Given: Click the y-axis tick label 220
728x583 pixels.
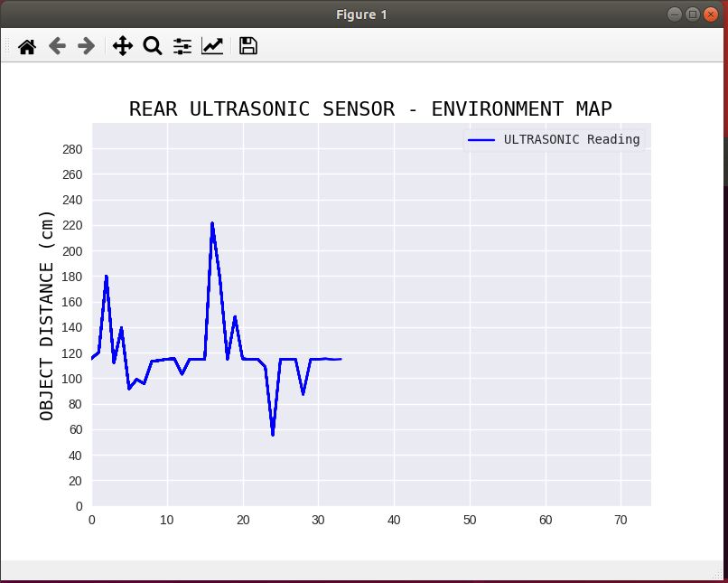Looking at the screenshot, I should (72, 226).
